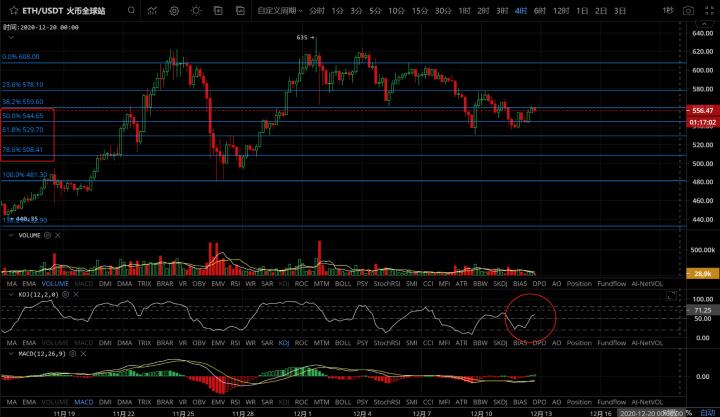Select RSI in the volume panel indicator row

[235, 284]
